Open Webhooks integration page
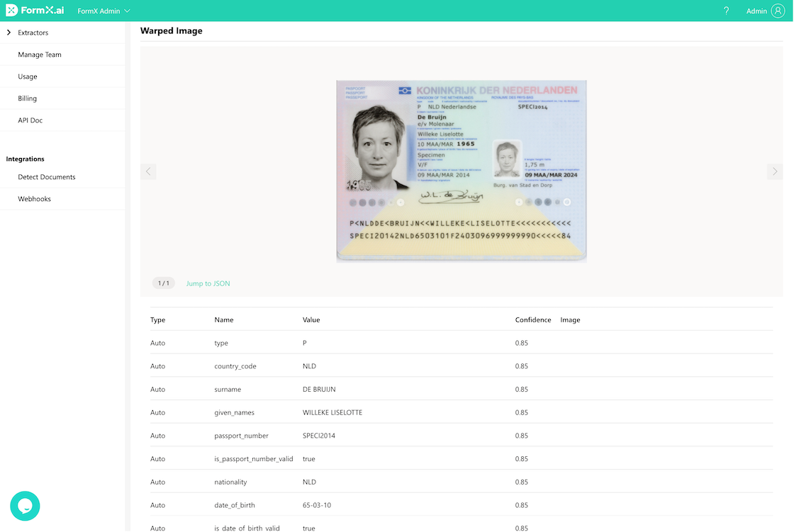 click(35, 199)
